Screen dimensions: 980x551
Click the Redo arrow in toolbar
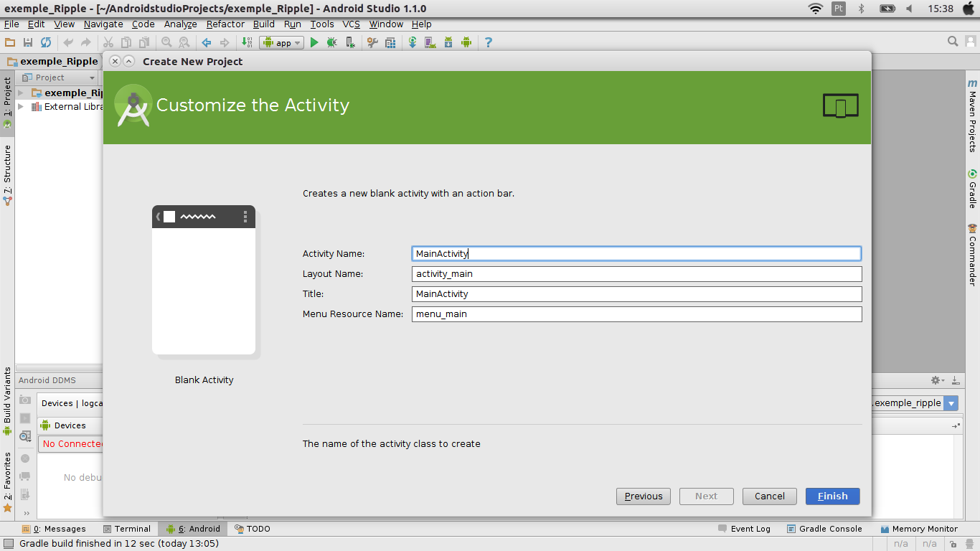tap(86, 42)
